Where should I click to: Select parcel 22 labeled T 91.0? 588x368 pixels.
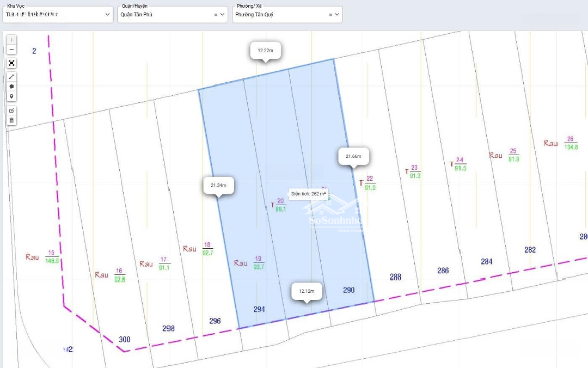369,183
